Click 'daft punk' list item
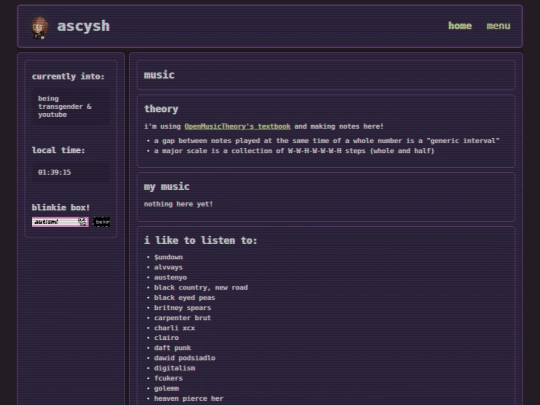The width and height of the screenshot is (540, 405). point(173,348)
